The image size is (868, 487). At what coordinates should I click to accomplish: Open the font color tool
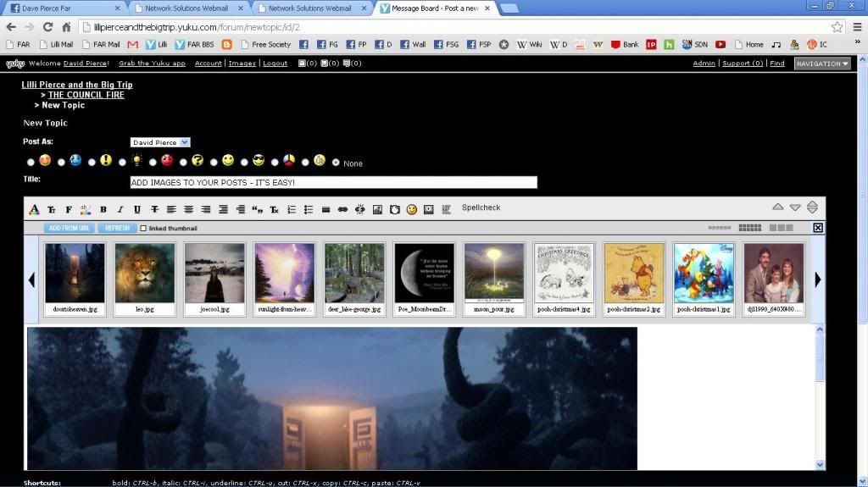pyautogui.click(x=34, y=209)
